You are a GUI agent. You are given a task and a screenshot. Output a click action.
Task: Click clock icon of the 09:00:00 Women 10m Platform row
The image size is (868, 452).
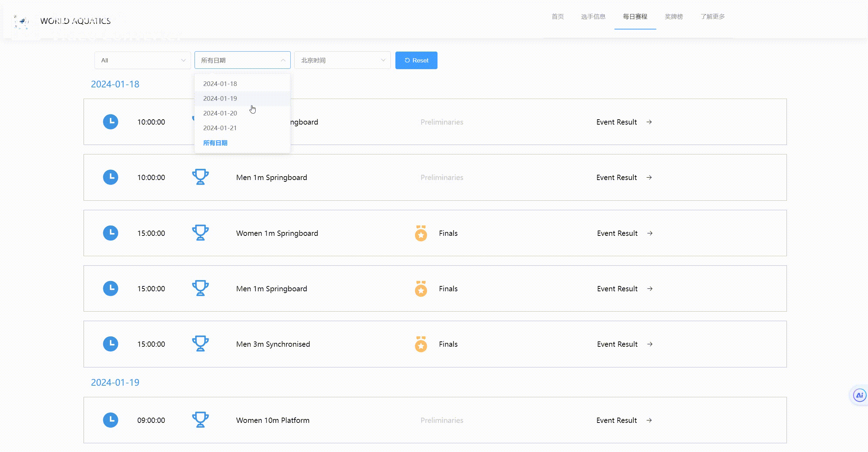point(111,420)
